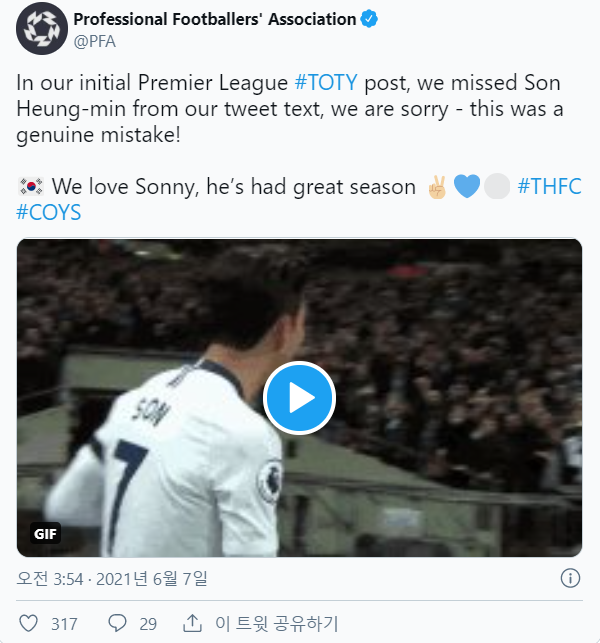Click the GIF badge on the media
Screen dimensions: 600x643
coord(46,533)
